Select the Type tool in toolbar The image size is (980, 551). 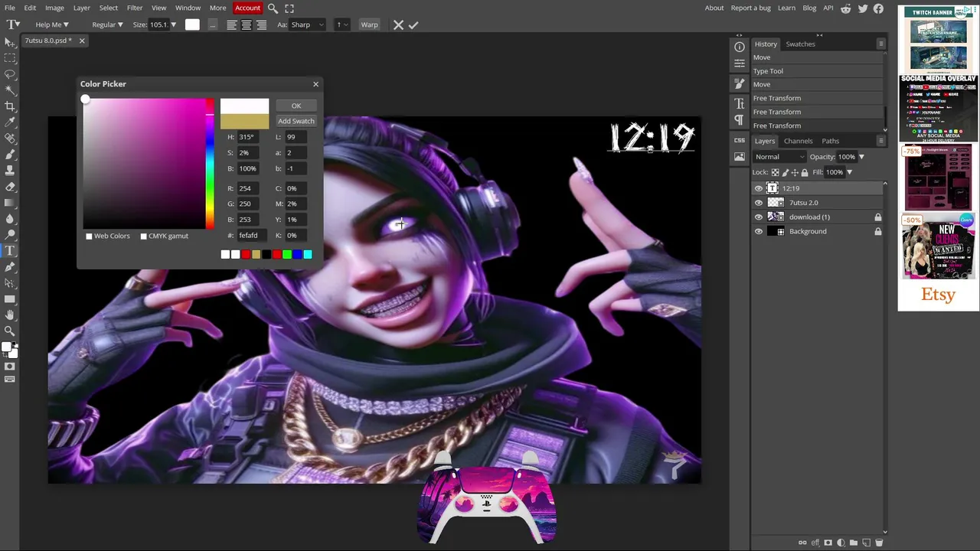10,251
